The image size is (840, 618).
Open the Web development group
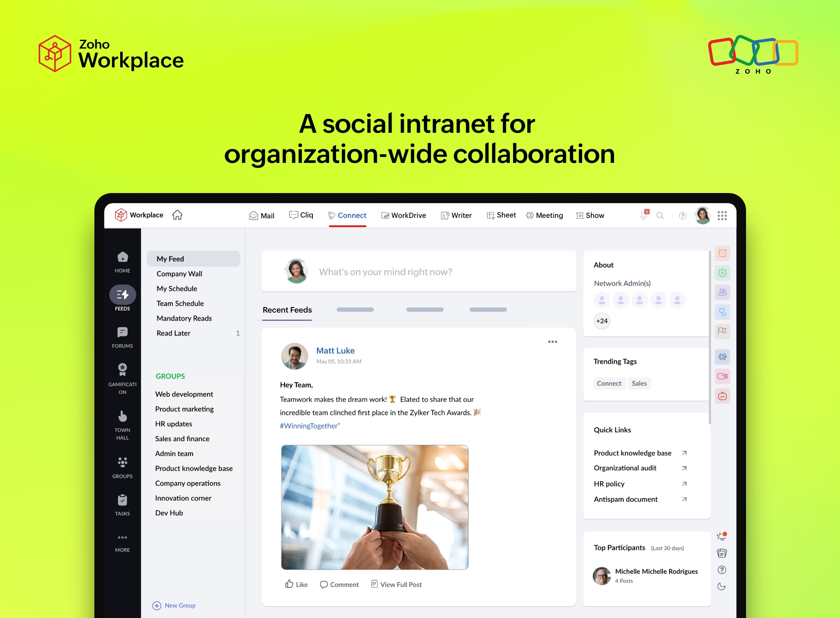184,394
